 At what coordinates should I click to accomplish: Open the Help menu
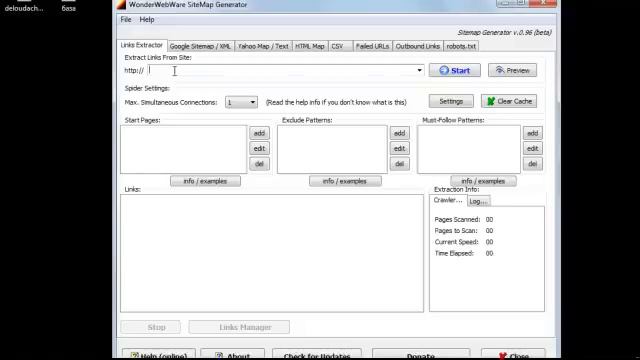point(147,20)
